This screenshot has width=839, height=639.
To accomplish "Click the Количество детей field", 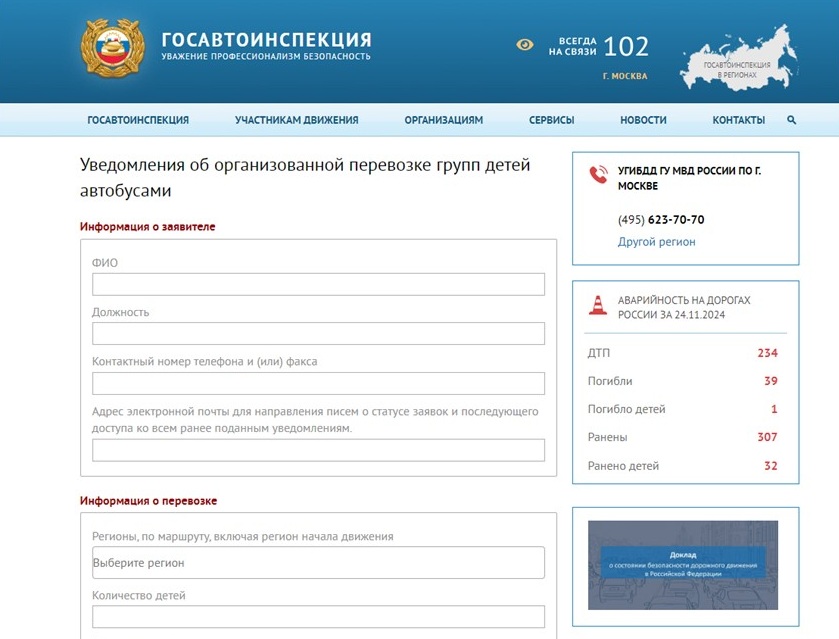I will pos(318,617).
